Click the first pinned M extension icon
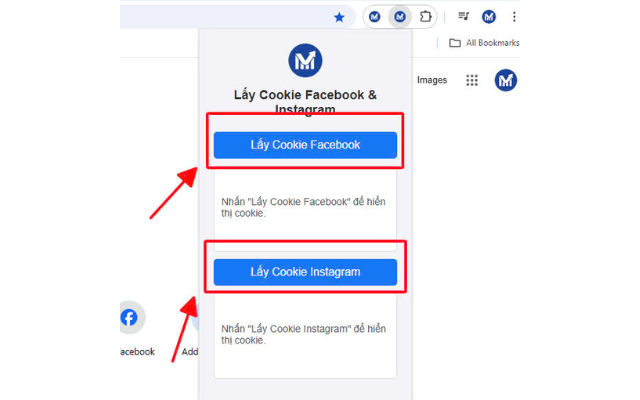The width and height of the screenshot is (640, 400). (374, 17)
